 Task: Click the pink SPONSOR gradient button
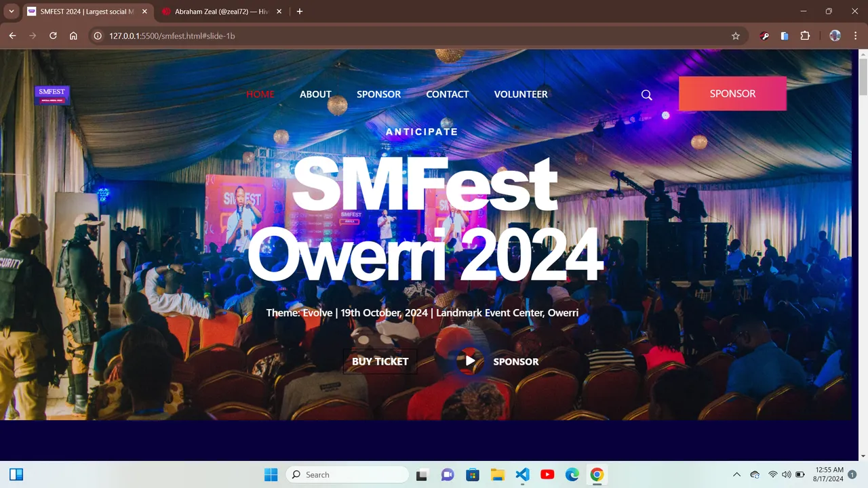click(732, 94)
